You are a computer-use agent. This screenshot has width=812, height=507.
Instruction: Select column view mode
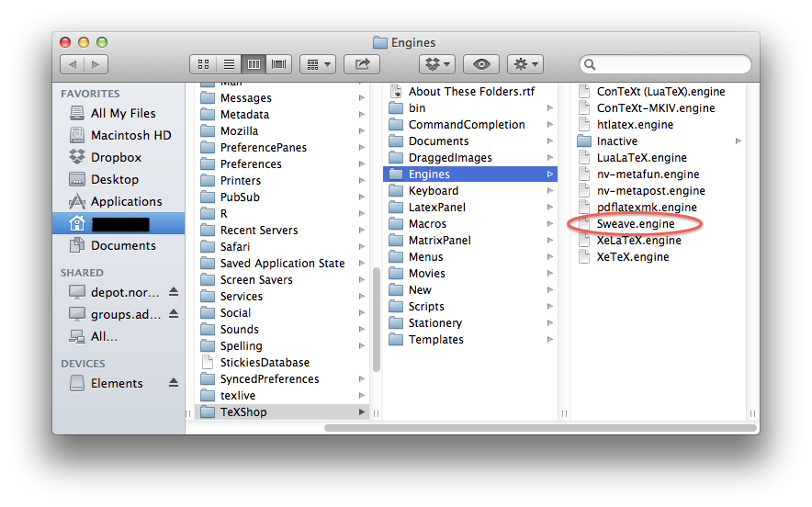pos(254,64)
